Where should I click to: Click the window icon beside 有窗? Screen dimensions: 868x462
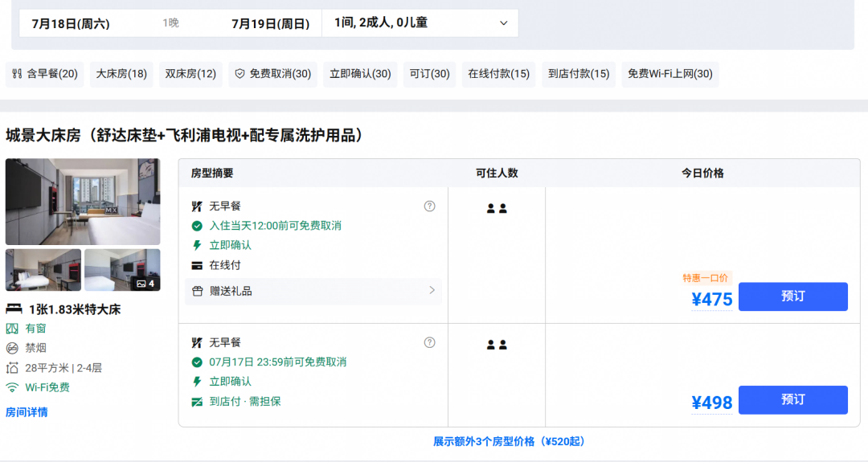click(x=12, y=329)
